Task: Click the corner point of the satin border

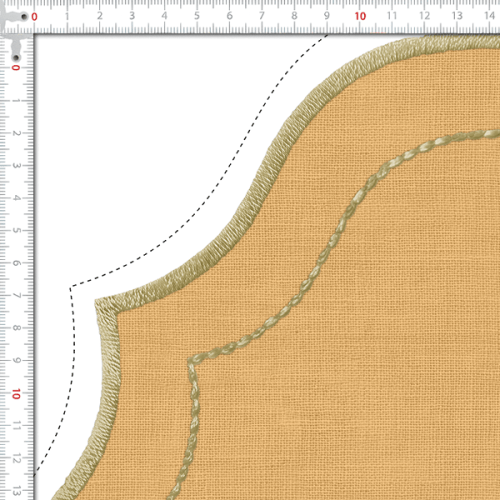Action: (x=97, y=301)
